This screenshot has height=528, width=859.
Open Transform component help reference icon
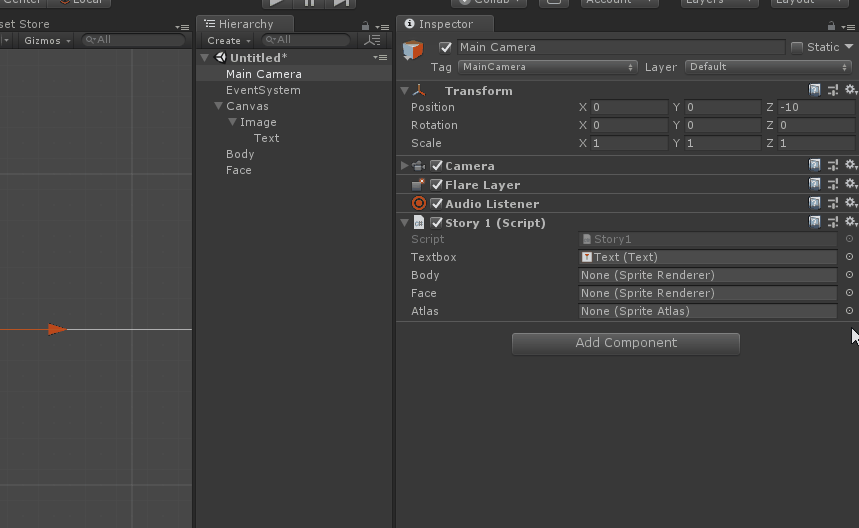[x=815, y=90]
